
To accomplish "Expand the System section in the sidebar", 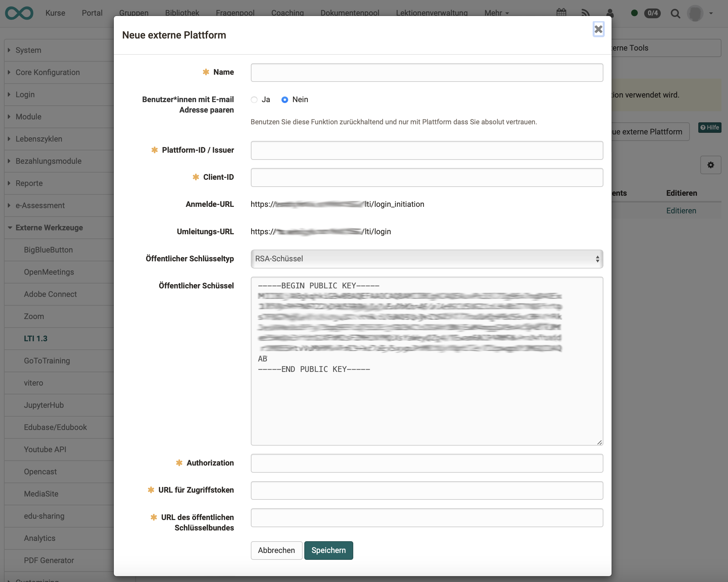I will click(x=28, y=50).
